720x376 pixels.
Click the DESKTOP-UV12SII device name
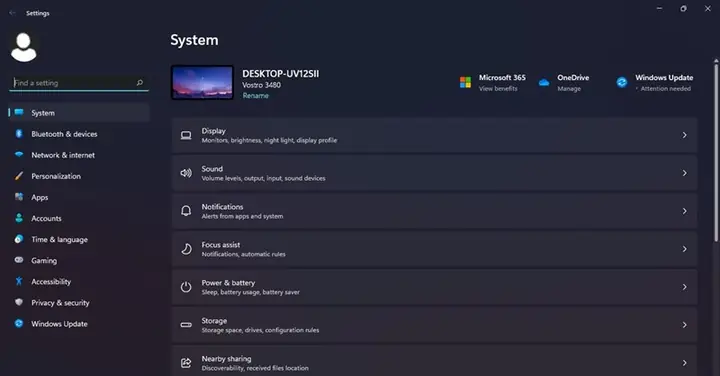click(281, 73)
